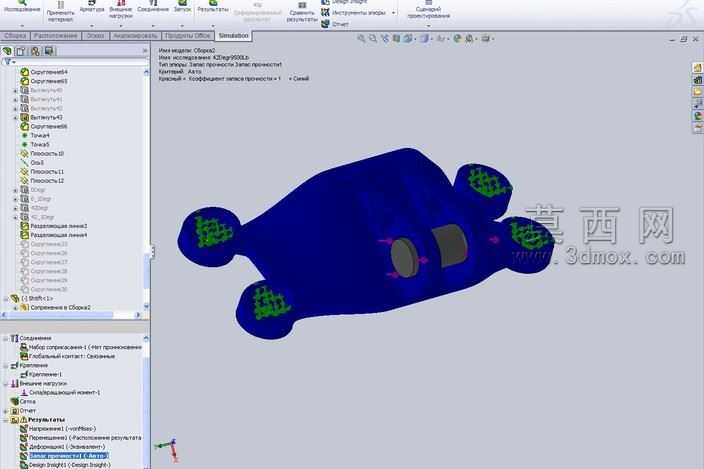Open dropdown under Арматура ribbon button
Image resolution: width=704 pixels, height=469 pixels.
click(x=92, y=26)
